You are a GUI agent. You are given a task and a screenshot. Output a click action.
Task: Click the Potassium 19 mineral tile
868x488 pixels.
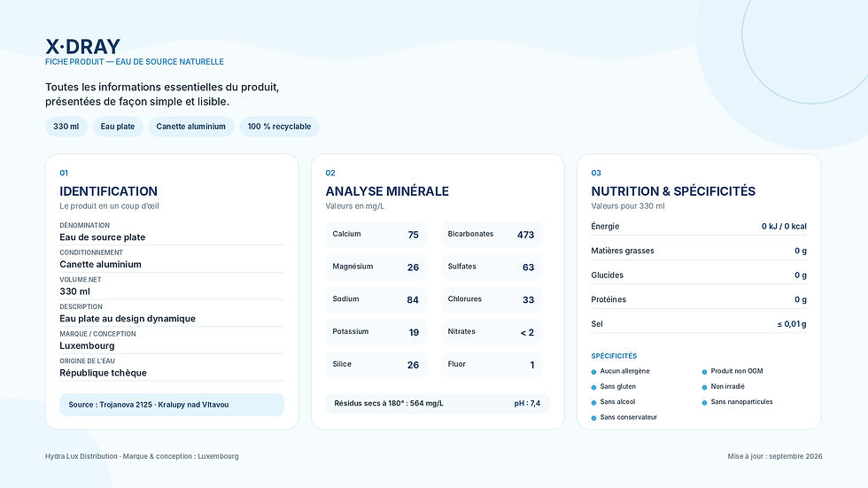click(x=376, y=332)
